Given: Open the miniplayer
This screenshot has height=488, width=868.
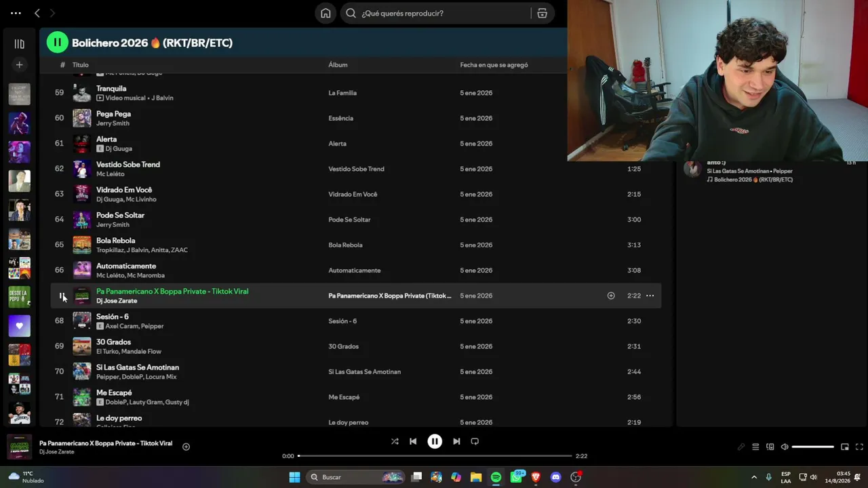Looking at the screenshot, I should (x=845, y=447).
